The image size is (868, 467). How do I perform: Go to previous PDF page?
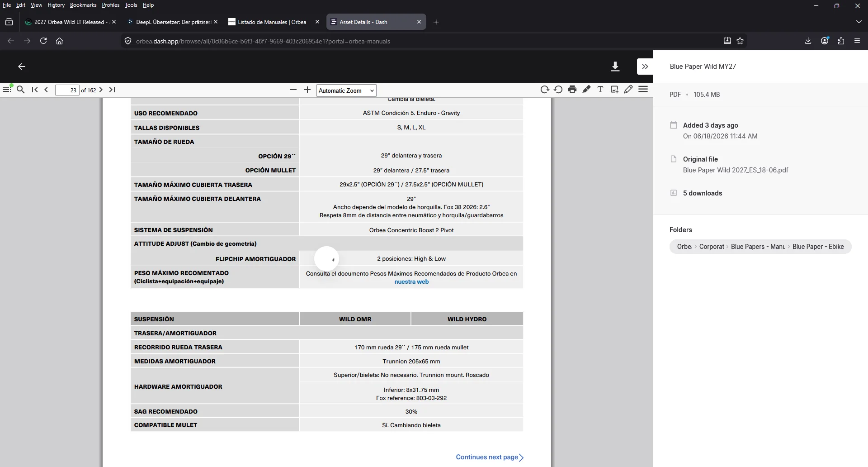tap(46, 90)
